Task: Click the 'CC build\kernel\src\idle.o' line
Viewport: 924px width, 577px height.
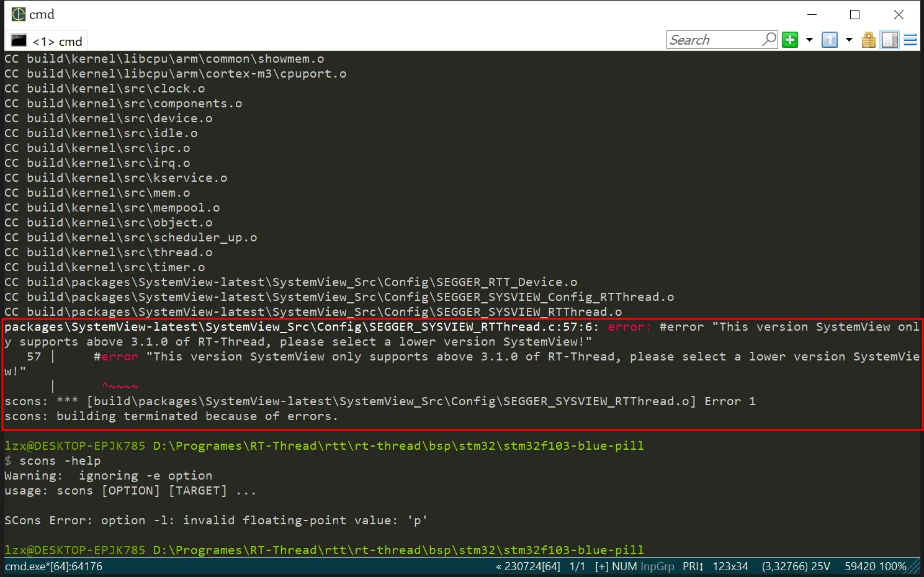Action: [101, 133]
